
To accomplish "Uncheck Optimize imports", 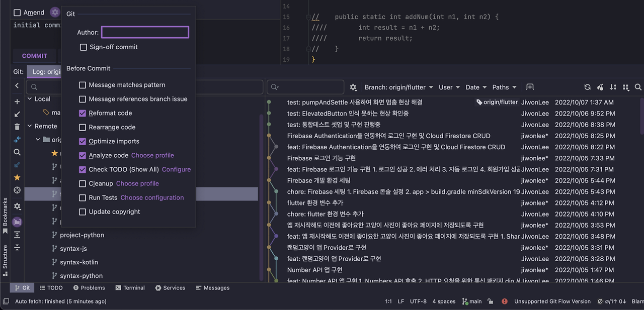I will click(x=83, y=141).
